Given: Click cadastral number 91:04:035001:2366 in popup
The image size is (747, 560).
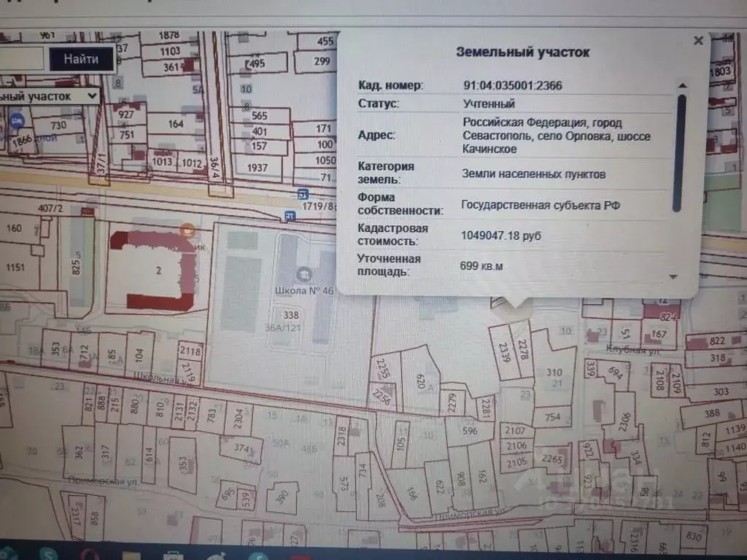Looking at the screenshot, I should point(512,85).
